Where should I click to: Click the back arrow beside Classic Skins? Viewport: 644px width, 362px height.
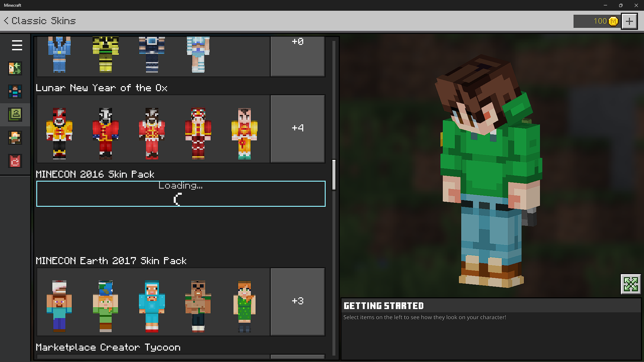pyautogui.click(x=6, y=21)
